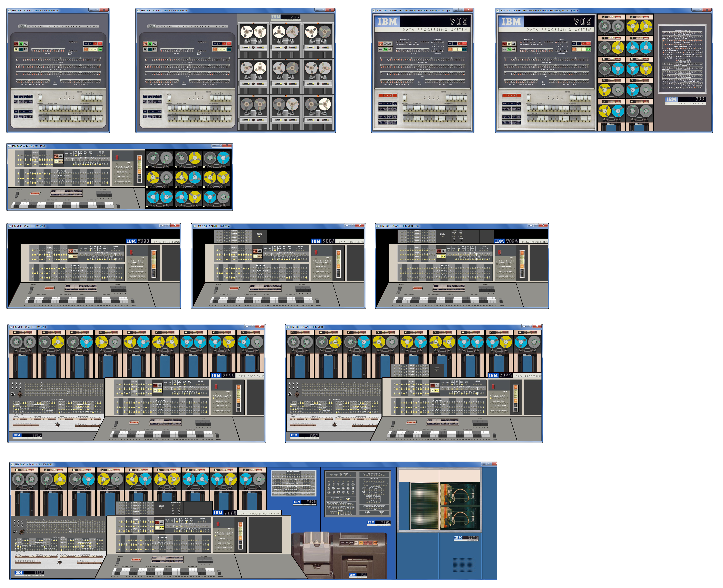Click green AUTO lamp in 709 tape window
Image resolution: width=723 pixels, height=588 pixels.
click(588, 49)
